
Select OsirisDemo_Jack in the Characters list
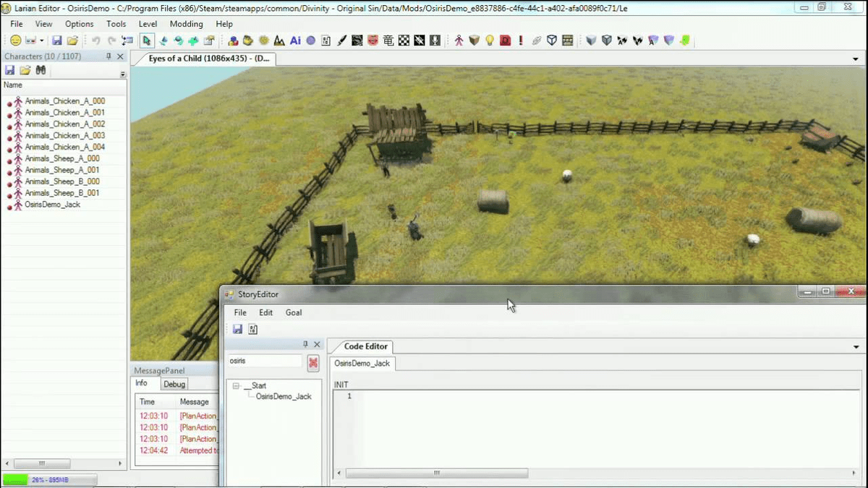pyautogui.click(x=52, y=205)
